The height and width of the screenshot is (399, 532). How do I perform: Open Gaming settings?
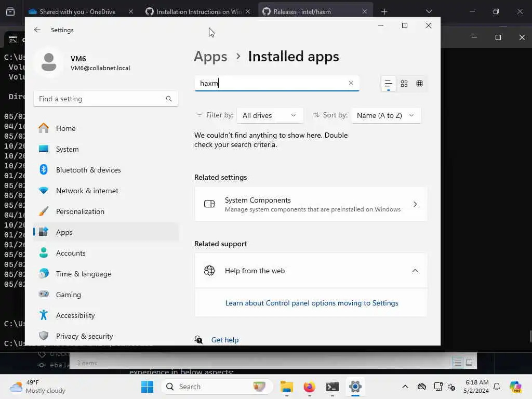coord(106,295)
